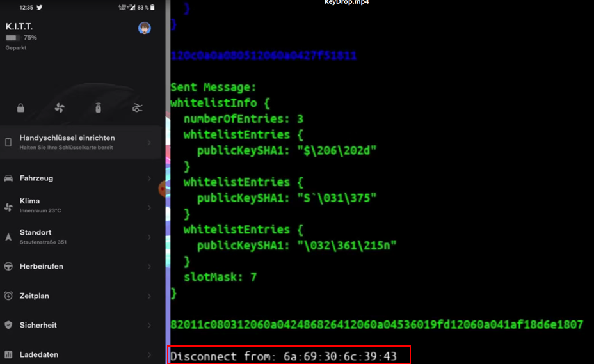Tap the phone key icon
This screenshot has width=594, height=364.
click(8, 142)
